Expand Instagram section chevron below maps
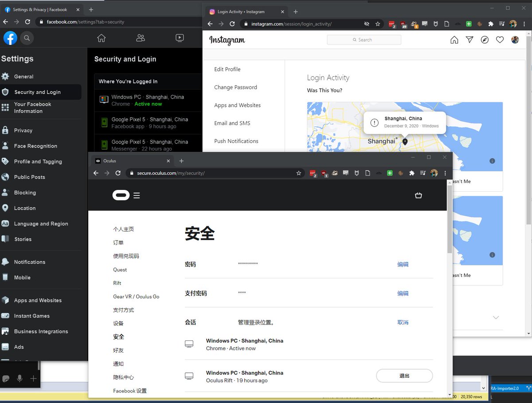The image size is (532, 403). coord(496,317)
